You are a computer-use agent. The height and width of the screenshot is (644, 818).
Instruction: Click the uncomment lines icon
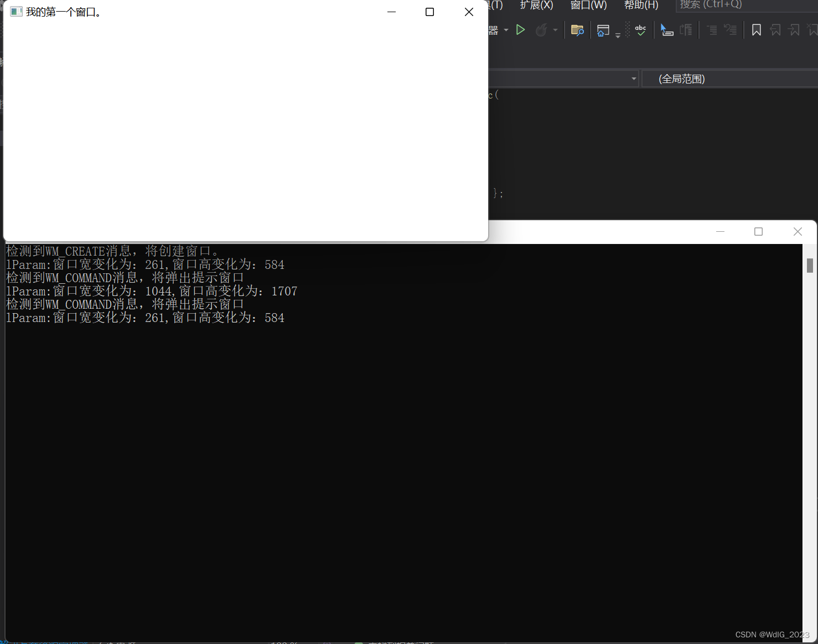[x=731, y=30]
